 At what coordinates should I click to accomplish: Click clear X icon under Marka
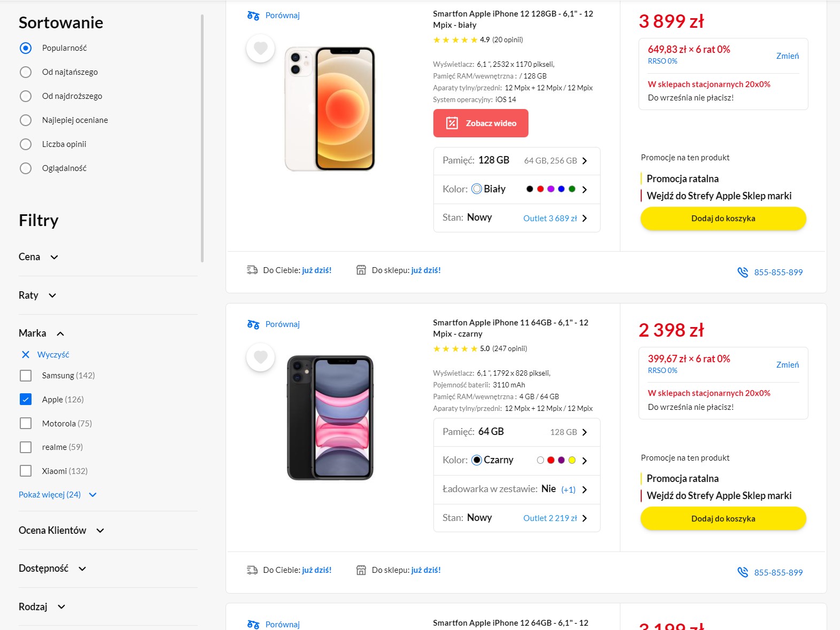pos(25,355)
